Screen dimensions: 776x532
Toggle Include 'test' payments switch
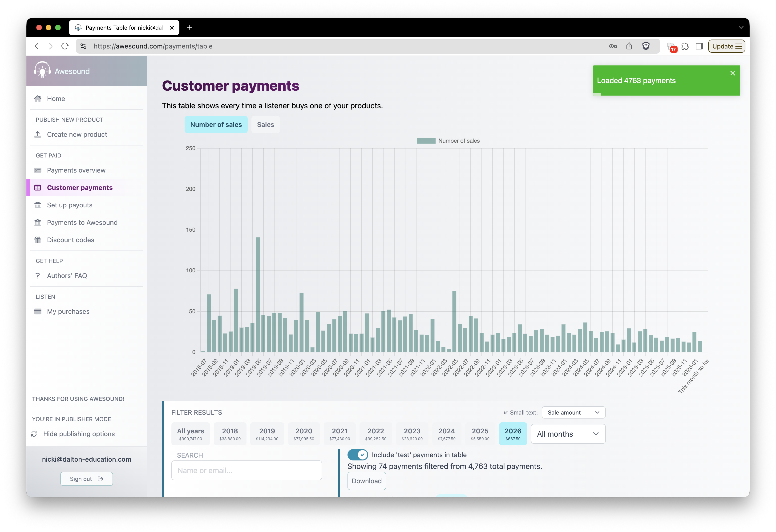357,455
